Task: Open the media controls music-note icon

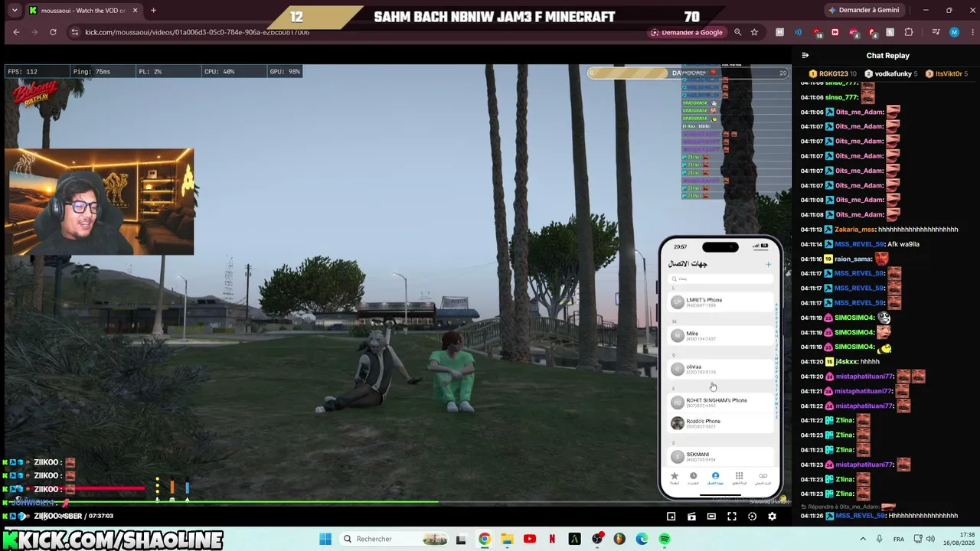Action: [936, 32]
